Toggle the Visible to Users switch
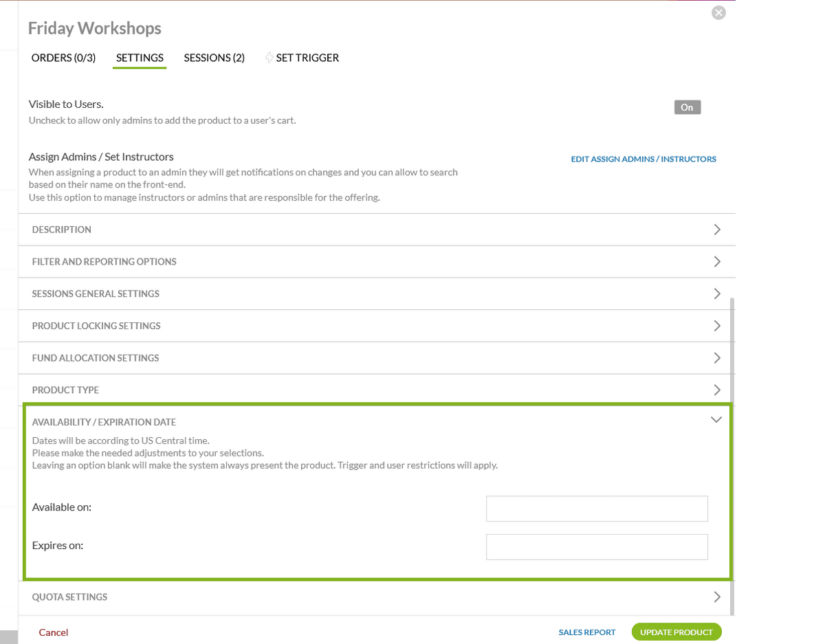This screenshot has width=825, height=644. click(687, 107)
